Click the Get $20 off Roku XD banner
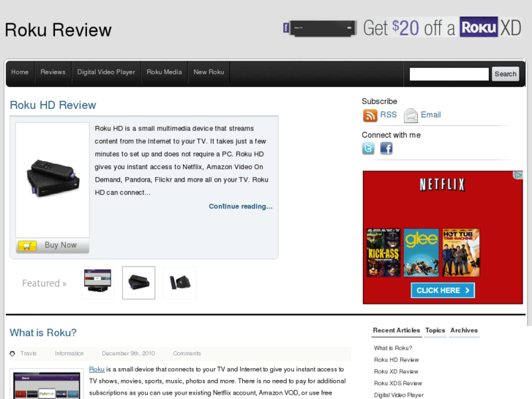The image size is (532, 399). point(402,28)
